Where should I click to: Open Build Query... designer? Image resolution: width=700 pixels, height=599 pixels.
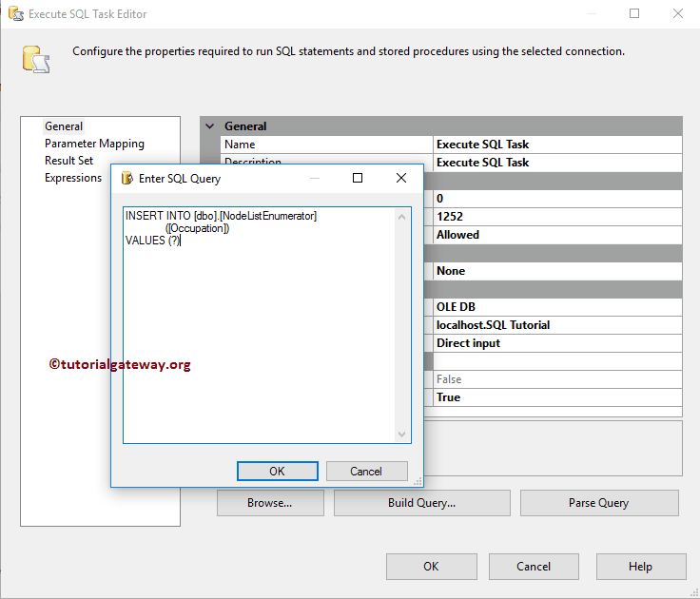tap(422, 503)
